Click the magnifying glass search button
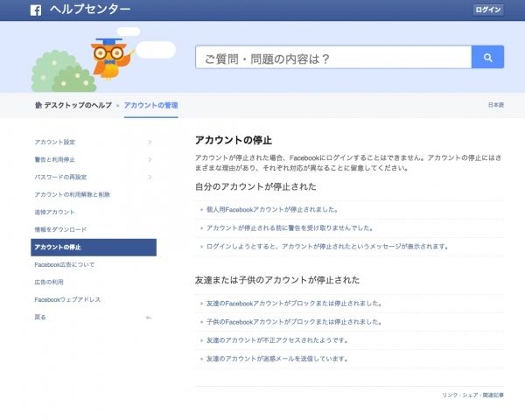Image resolution: width=525 pixels, height=420 pixels. pyautogui.click(x=487, y=58)
